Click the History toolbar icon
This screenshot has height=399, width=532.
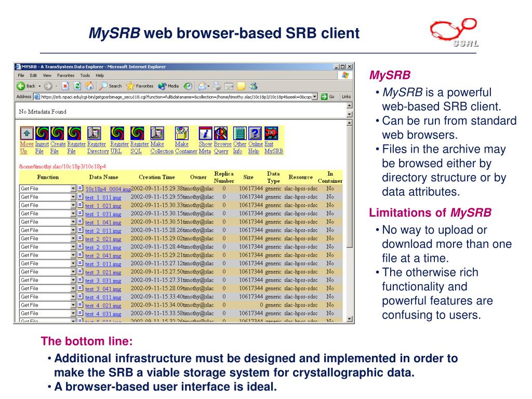point(188,86)
